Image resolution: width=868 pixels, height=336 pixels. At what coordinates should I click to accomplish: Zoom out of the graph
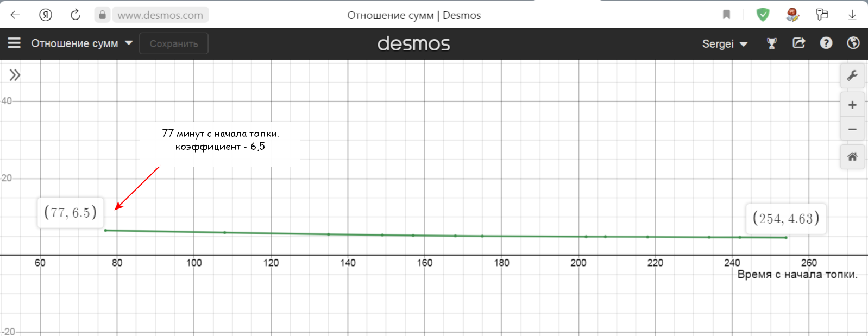click(x=852, y=129)
